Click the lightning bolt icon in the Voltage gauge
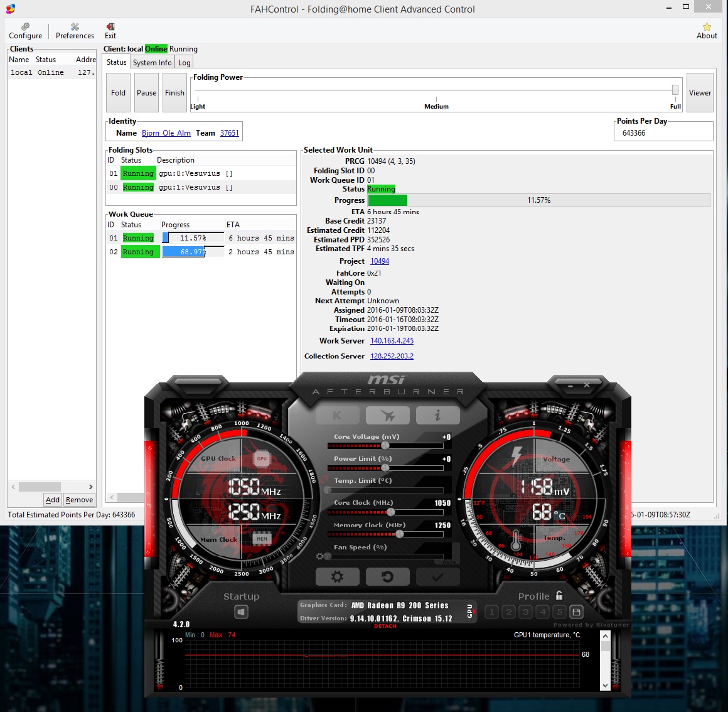 pyautogui.click(x=517, y=456)
